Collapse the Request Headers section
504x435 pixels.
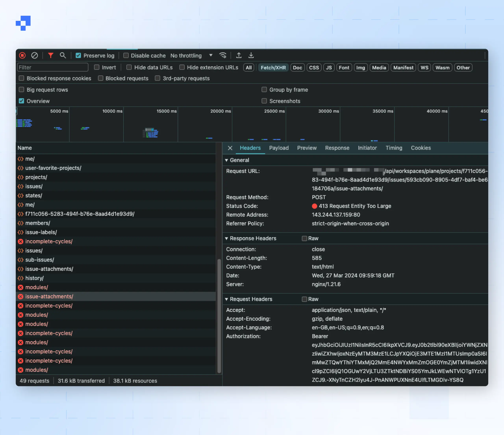[227, 299]
